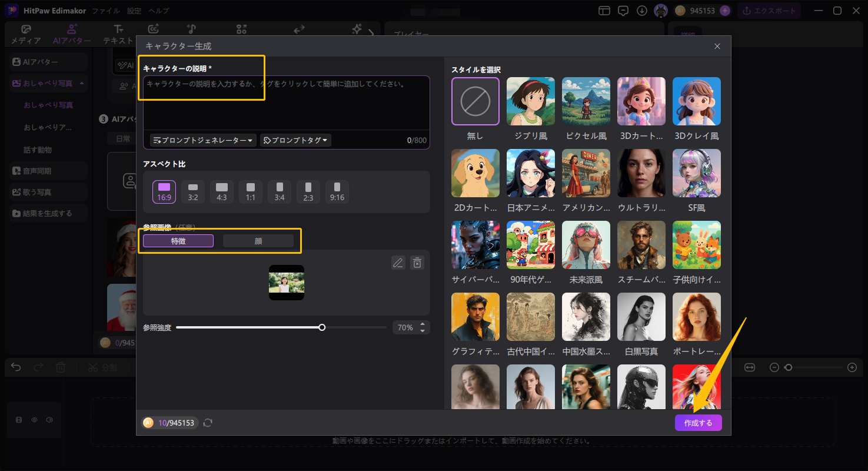Switch reference mode to 顔

coord(258,241)
